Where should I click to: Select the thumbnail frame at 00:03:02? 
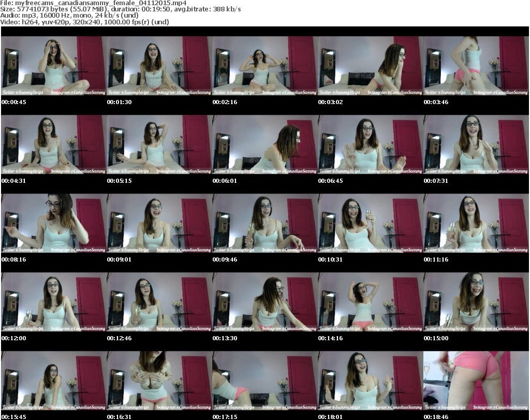[371, 66]
